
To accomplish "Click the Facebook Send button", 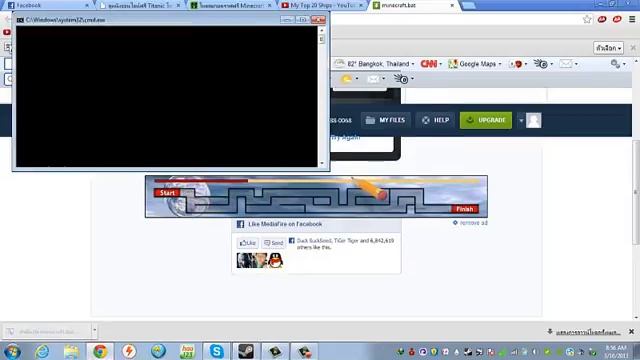I will [x=273, y=243].
